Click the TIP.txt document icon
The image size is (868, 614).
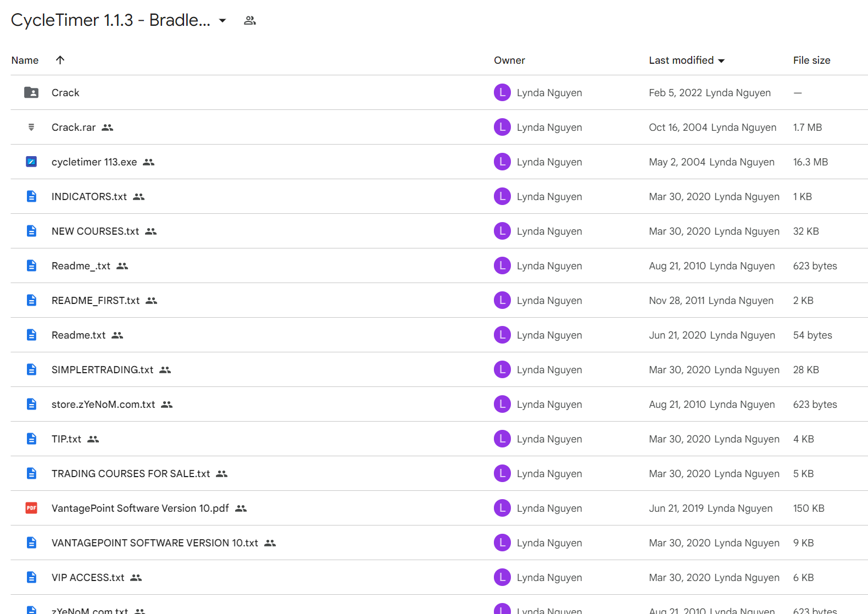point(31,439)
